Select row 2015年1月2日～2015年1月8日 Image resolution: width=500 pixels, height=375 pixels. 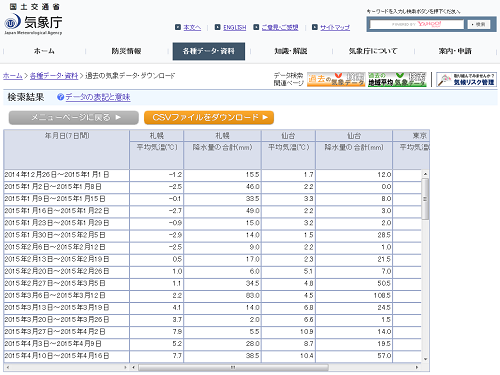pos(213,187)
